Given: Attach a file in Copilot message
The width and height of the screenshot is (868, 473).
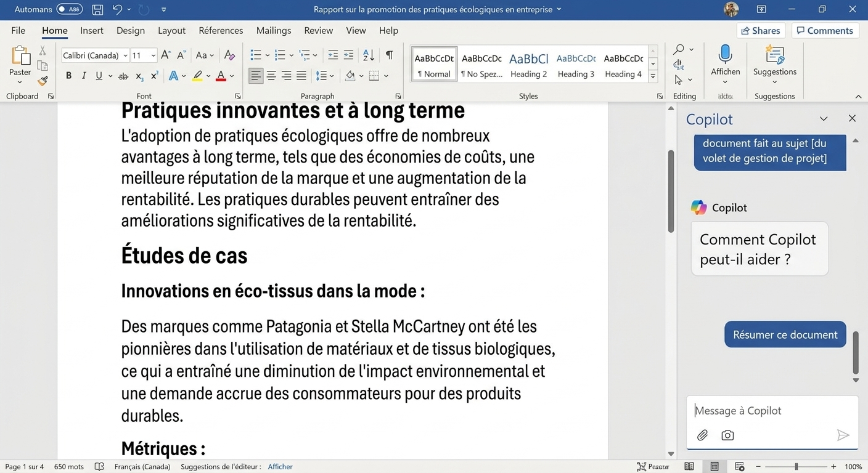Looking at the screenshot, I should pos(702,435).
